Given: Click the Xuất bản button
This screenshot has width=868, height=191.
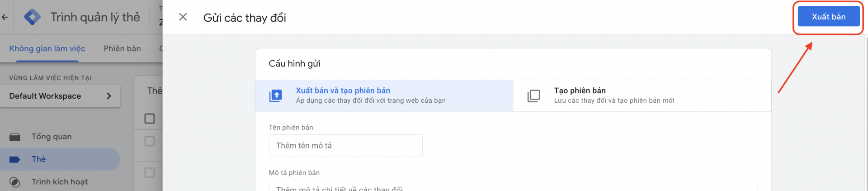Looking at the screenshot, I should point(829,17).
